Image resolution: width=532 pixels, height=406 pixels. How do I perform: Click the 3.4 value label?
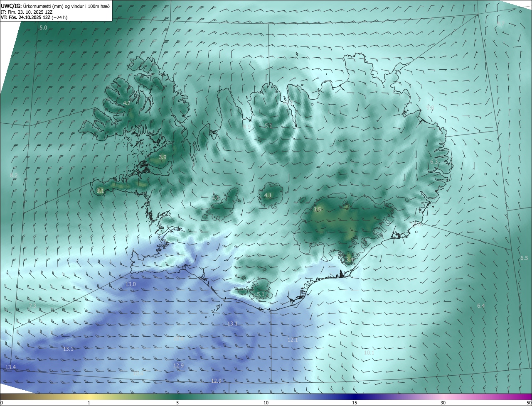pos(350,260)
